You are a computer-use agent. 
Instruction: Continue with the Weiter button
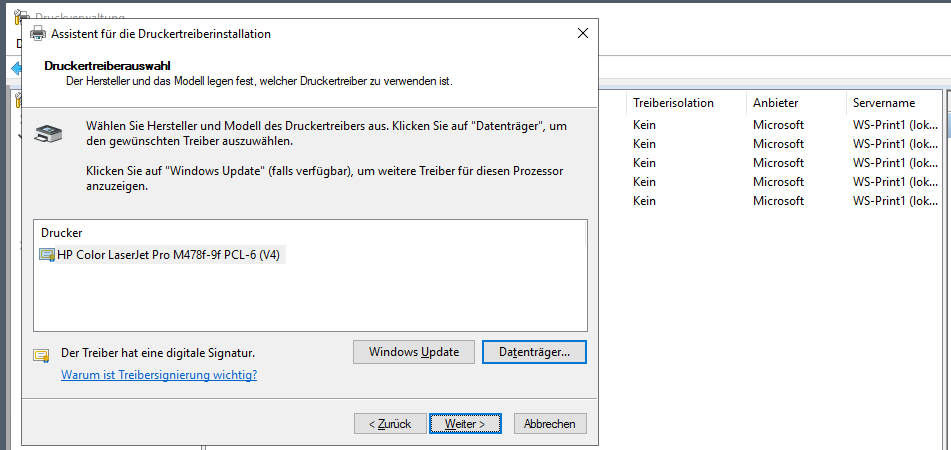465,424
